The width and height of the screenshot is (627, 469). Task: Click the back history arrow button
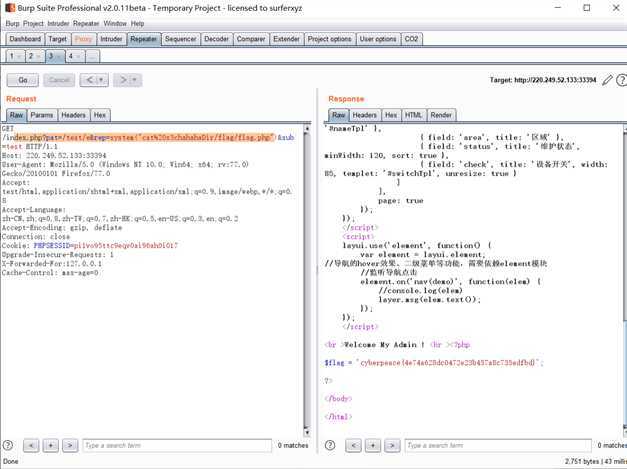[x=89, y=80]
